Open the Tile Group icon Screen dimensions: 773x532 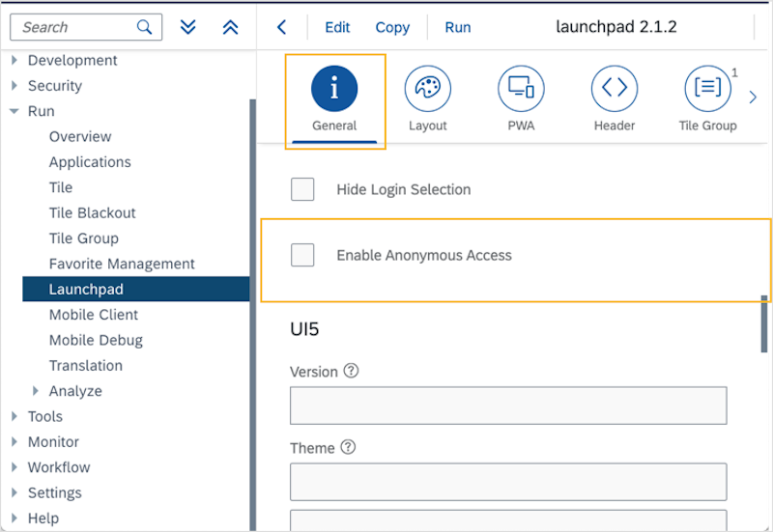point(707,89)
